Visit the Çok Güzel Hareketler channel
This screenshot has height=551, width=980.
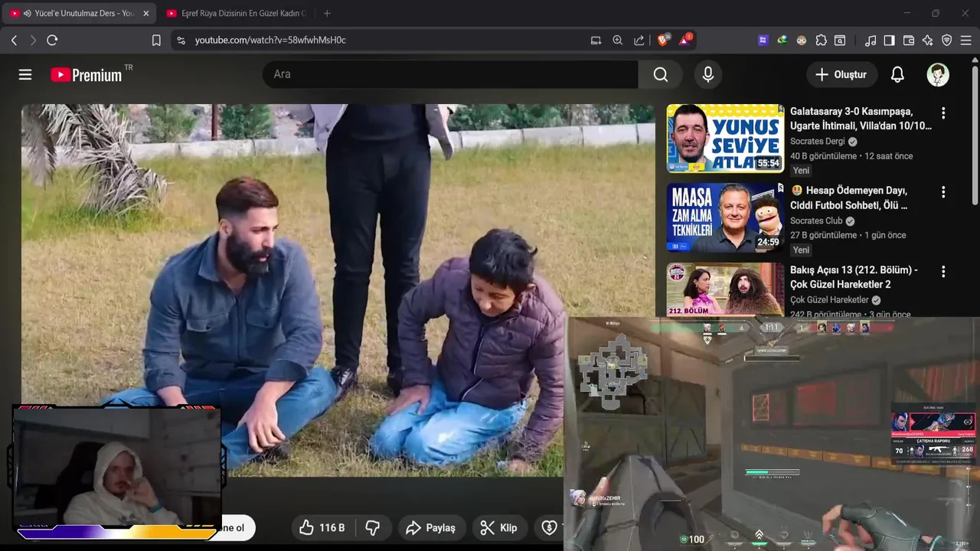pyautogui.click(x=829, y=300)
